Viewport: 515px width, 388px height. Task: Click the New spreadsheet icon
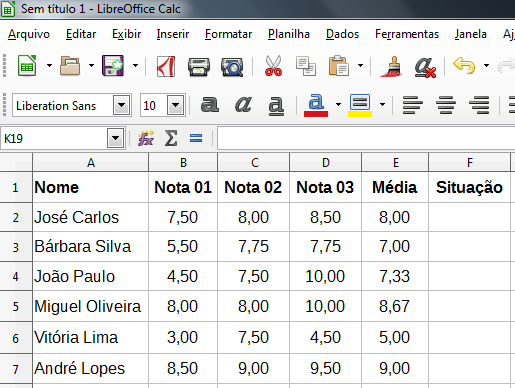[27, 66]
